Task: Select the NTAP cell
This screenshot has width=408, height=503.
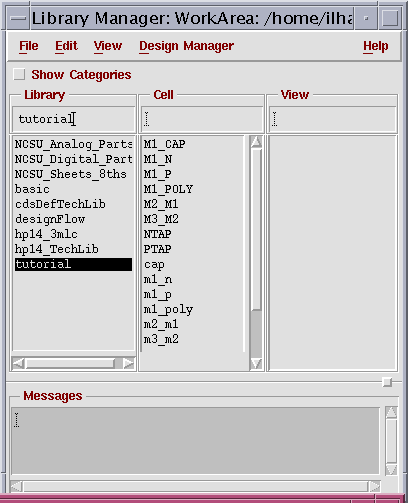Action: 158,234
